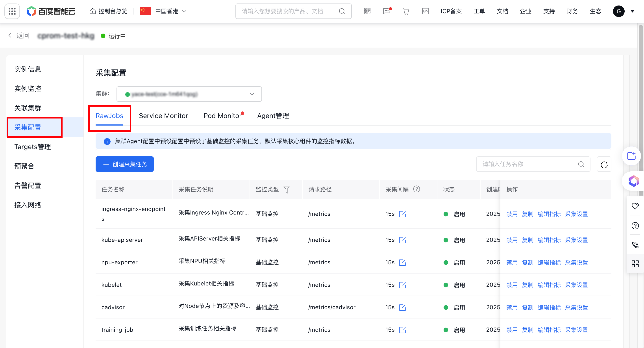Open 关联集群 in sidebar

coord(28,108)
